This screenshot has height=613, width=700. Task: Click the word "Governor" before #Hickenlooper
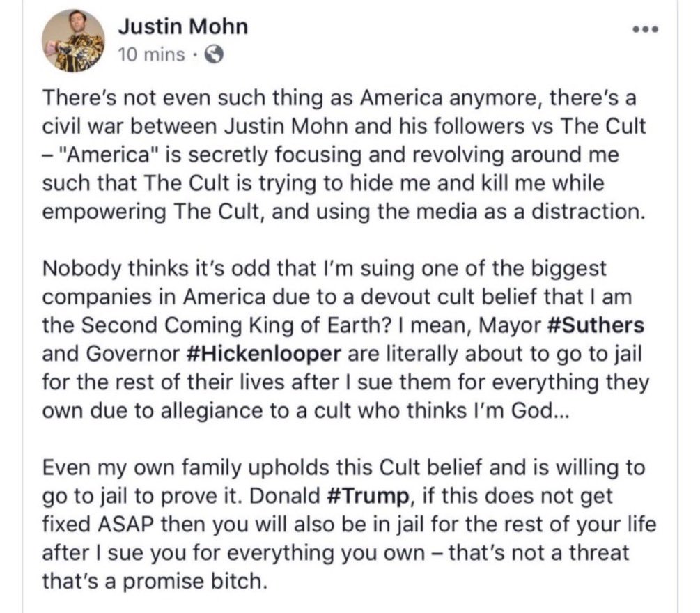pyautogui.click(x=132, y=352)
